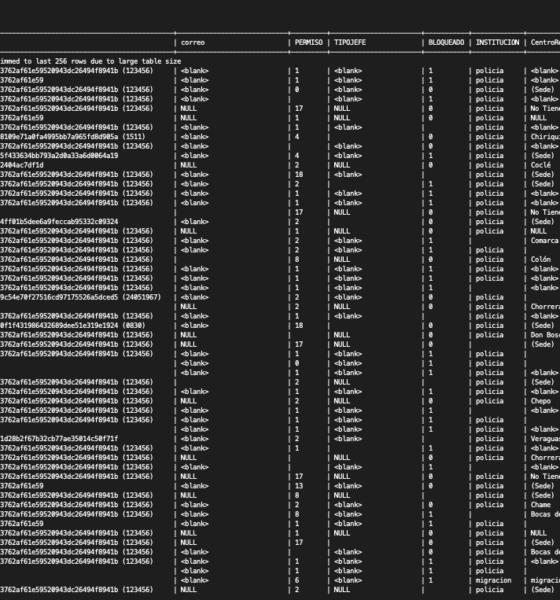Click hash starting with 4ff01b5dee6a
The width and height of the screenshot is (560, 600).
tap(59, 222)
